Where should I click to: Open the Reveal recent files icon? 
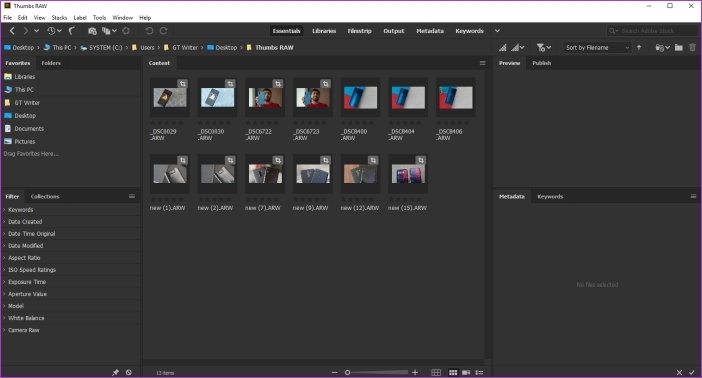point(54,31)
